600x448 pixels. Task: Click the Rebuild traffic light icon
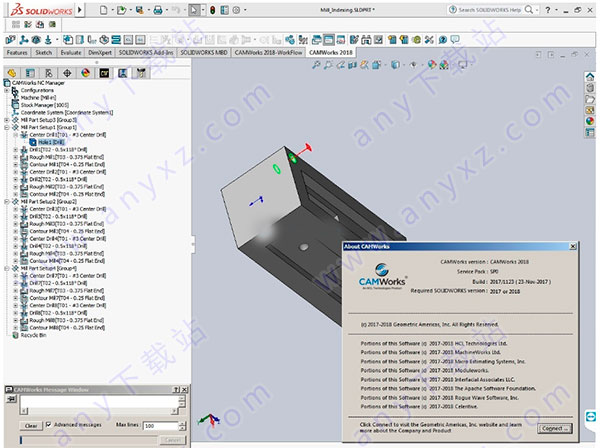click(x=212, y=10)
